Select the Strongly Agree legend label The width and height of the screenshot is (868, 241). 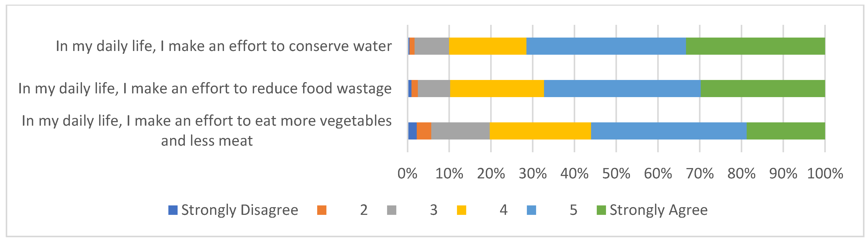click(658, 210)
